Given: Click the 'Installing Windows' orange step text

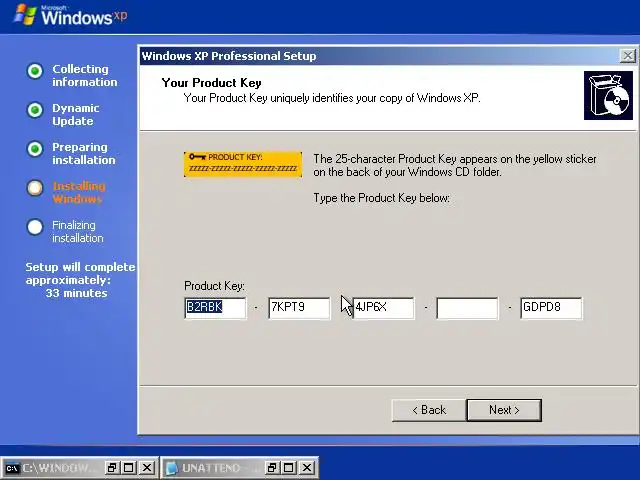Looking at the screenshot, I should click(79, 192).
